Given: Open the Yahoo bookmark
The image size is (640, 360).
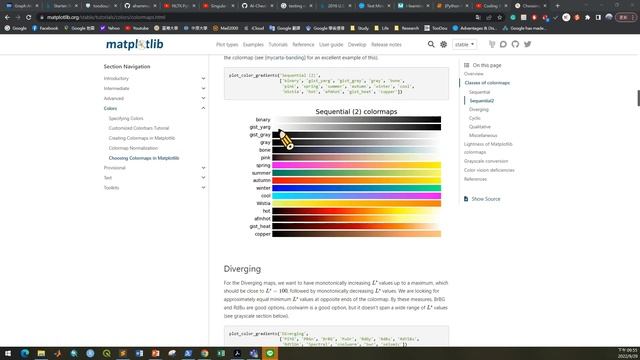Looking at the screenshot, I should point(110,28).
